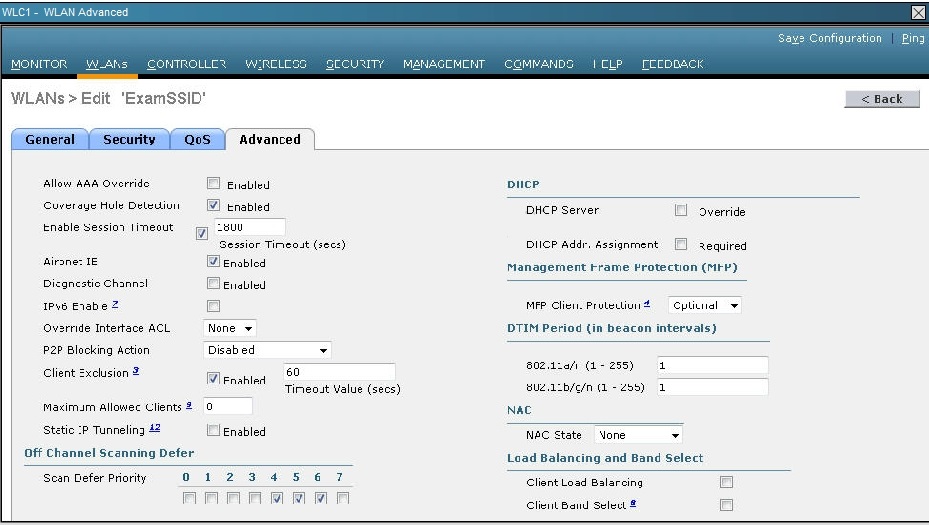
Task: Select the Advanced tab
Action: (270, 140)
